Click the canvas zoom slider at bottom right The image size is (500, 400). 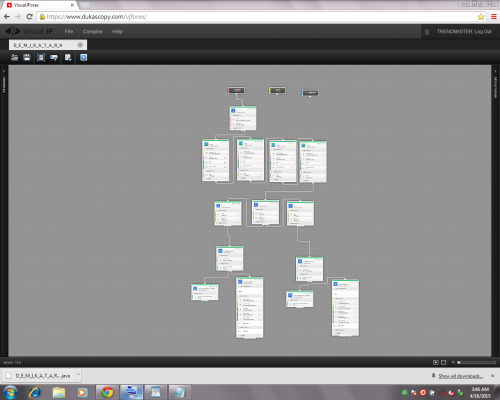[x=477, y=362]
